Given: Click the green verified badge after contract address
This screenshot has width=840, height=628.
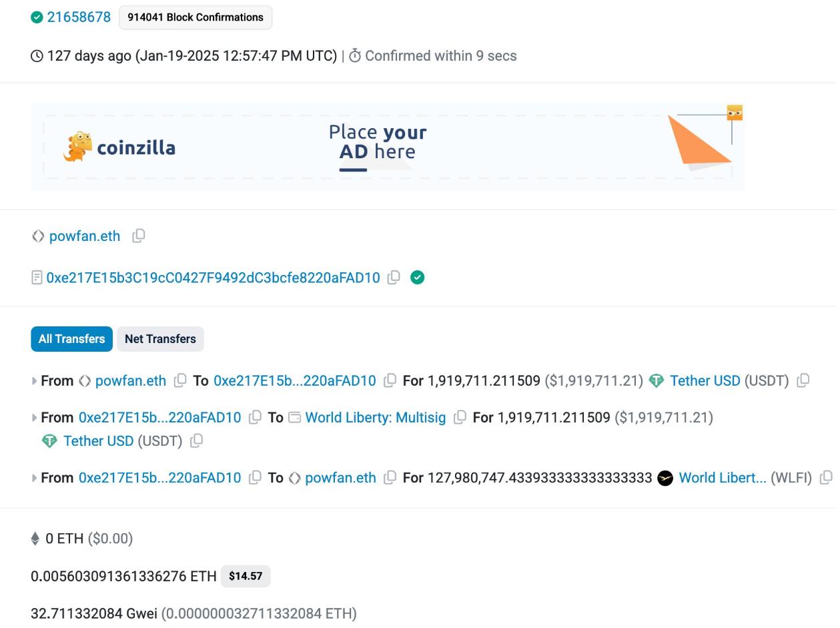Looking at the screenshot, I should [418, 277].
